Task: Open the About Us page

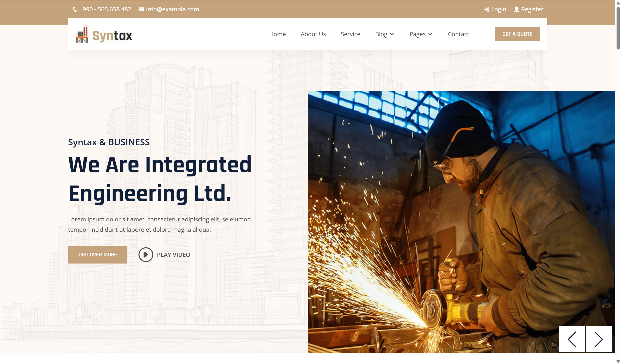Action: coord(313,34)
